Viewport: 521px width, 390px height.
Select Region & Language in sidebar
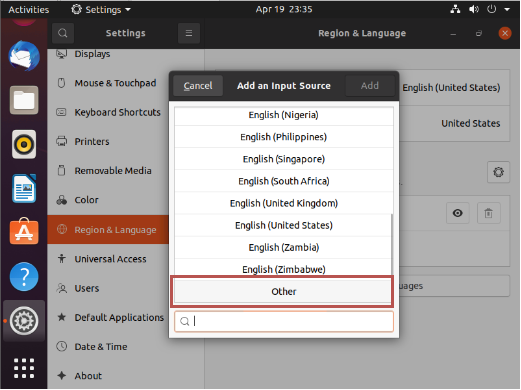tap(108, 230)
